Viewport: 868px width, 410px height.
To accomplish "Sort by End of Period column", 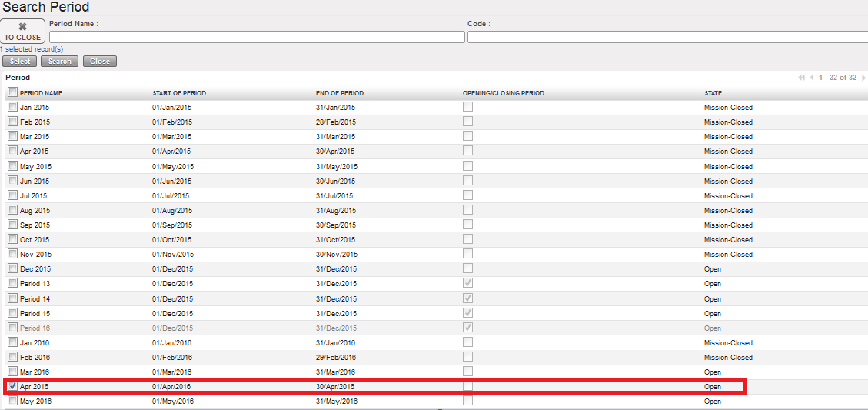I will [x=340, y=94].
